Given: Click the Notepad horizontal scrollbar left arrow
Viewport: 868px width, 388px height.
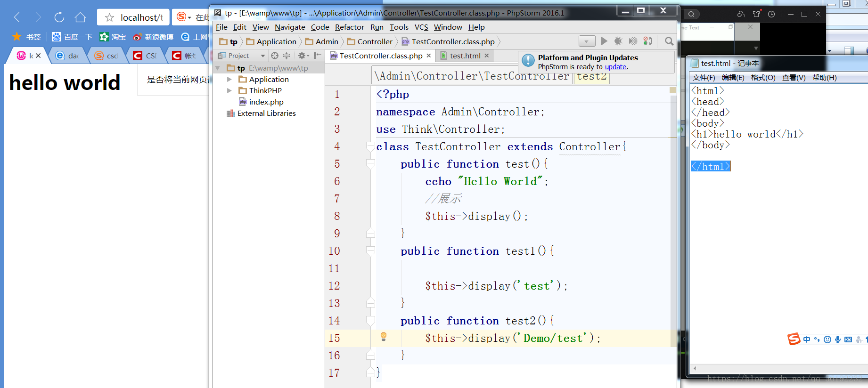Looking at the screenshot, I should pos(695,369).
